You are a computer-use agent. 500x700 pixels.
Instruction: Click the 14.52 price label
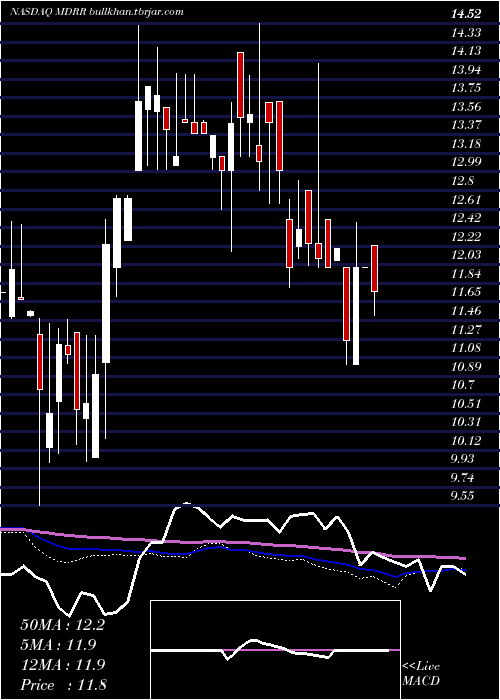tap(466, 14)
